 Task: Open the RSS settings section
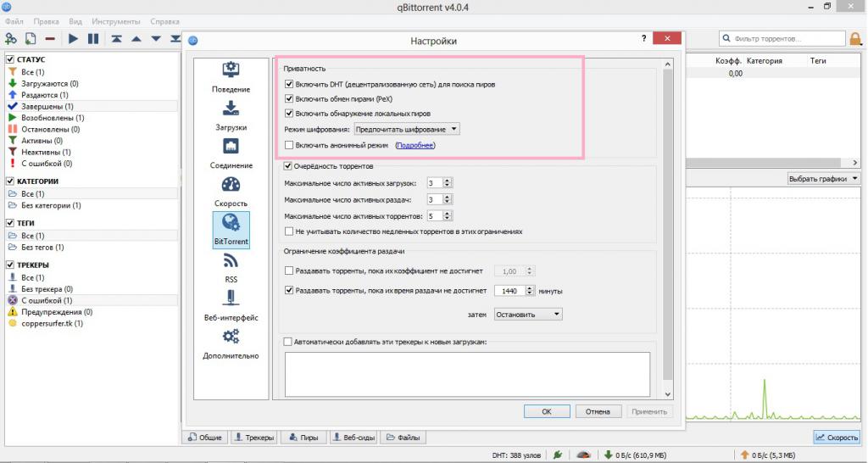(x=231, y=268)
